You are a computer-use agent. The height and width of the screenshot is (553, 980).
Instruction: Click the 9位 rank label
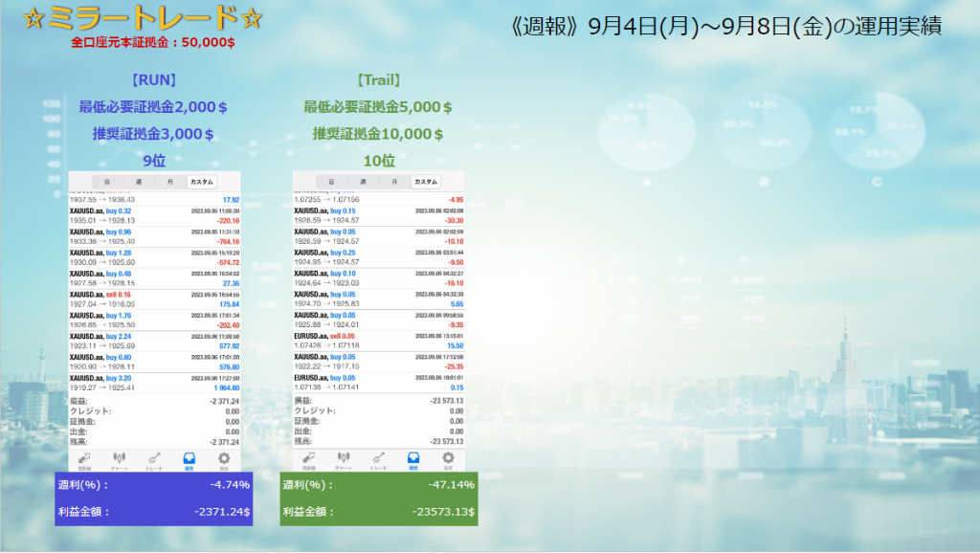tap(154, 161)
